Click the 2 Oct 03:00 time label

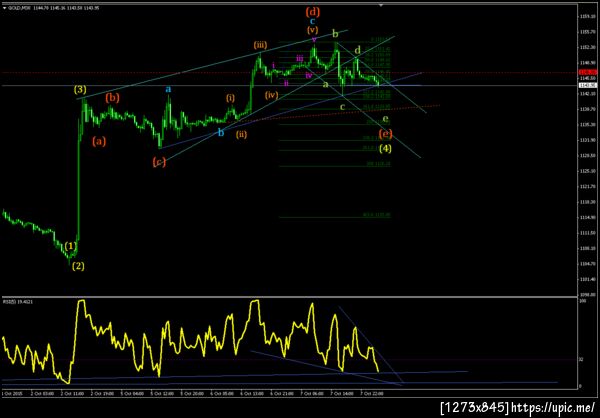40,393
